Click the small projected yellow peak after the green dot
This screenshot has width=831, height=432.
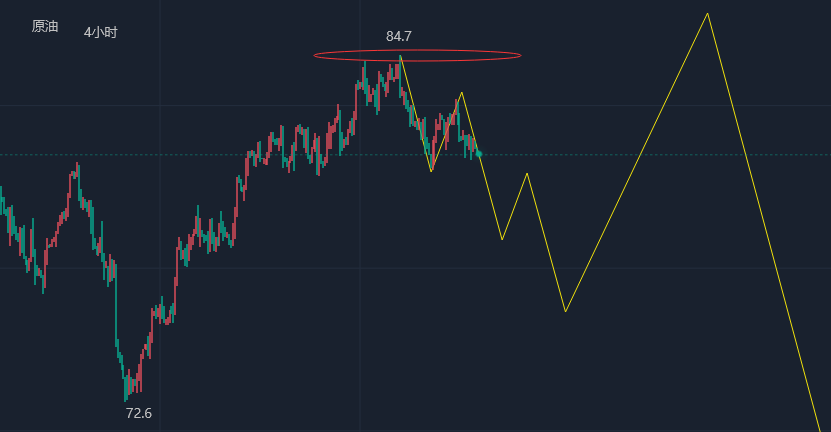pyautogui.click(x=527, y=174)
